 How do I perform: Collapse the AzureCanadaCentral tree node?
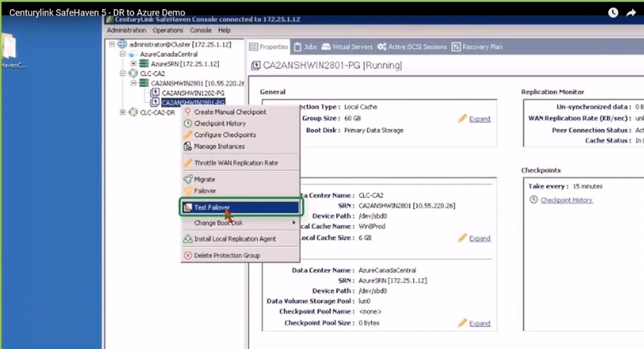coord(123,54)
